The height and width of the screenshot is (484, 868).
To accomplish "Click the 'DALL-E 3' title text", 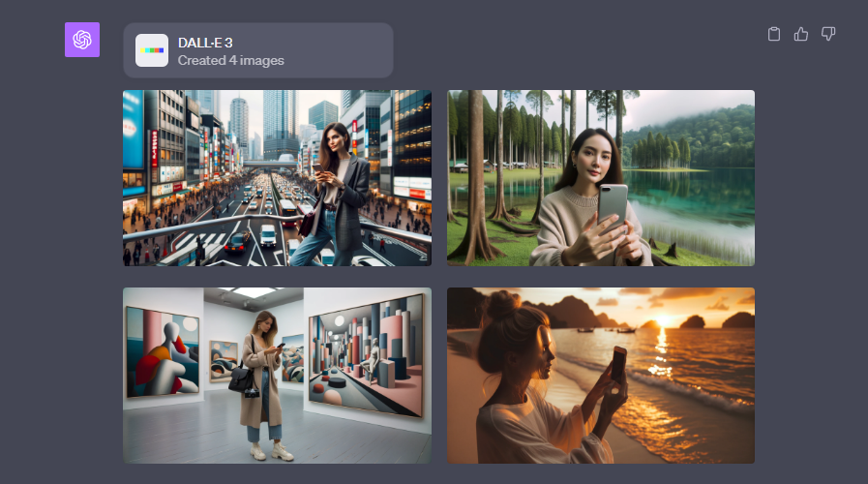I will (205, 43).
